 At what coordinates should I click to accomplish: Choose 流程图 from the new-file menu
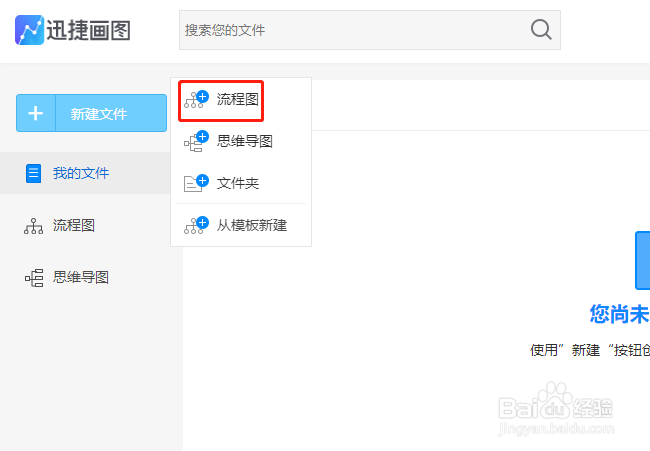click(x=237, y=99)
